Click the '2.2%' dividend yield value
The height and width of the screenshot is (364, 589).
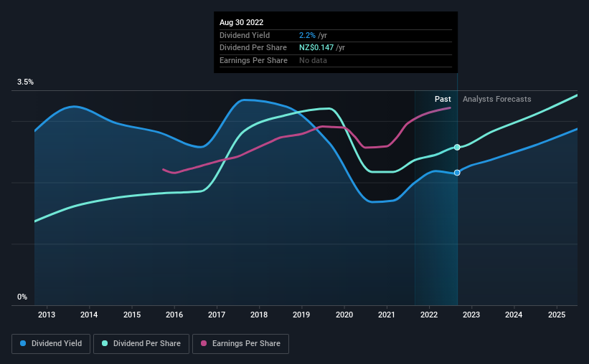[x=307, y=35]
